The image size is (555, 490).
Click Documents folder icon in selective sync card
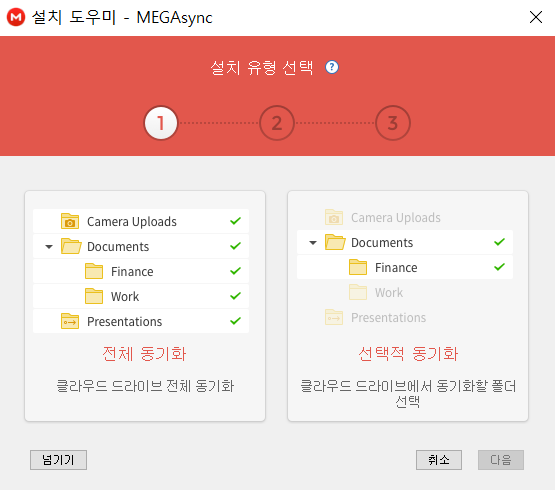click(335, 242)
